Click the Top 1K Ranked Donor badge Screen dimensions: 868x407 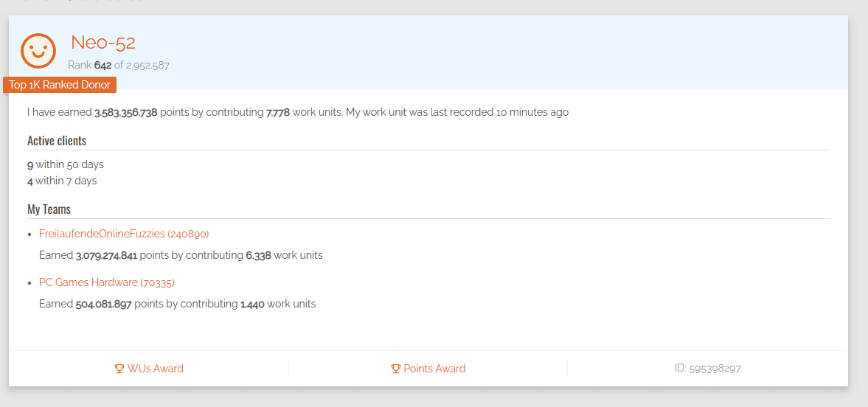click(60, 85)
